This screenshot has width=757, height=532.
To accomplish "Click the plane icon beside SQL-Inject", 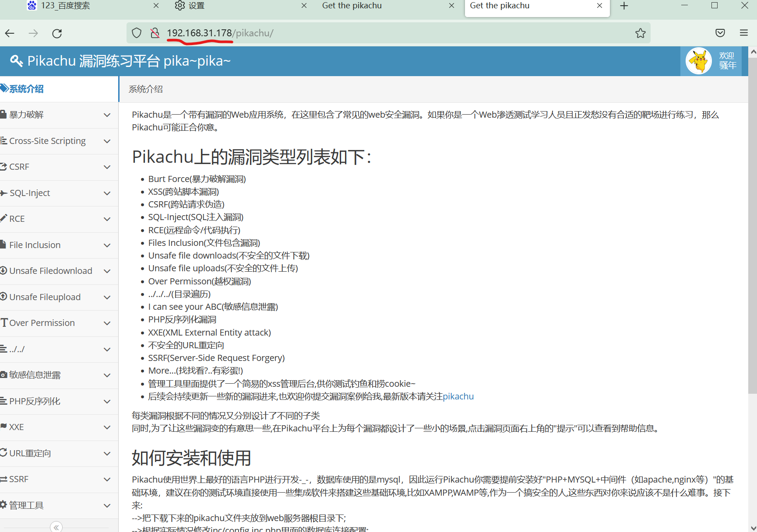I will [4, 193].
